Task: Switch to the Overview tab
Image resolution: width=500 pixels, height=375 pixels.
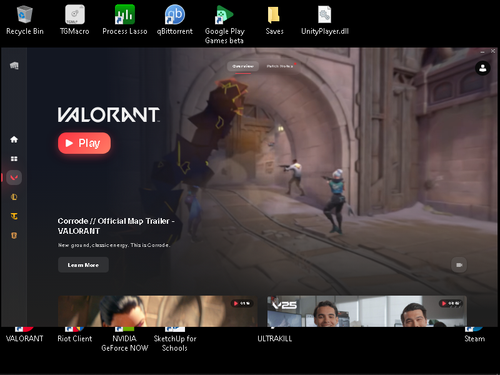Action: click(x=243, y=66)
